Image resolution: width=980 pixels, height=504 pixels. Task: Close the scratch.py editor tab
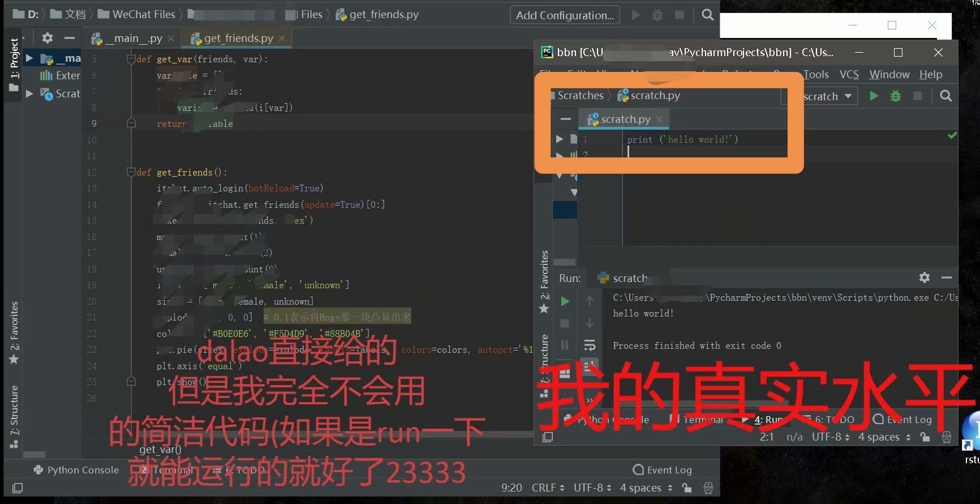(659, 119)
